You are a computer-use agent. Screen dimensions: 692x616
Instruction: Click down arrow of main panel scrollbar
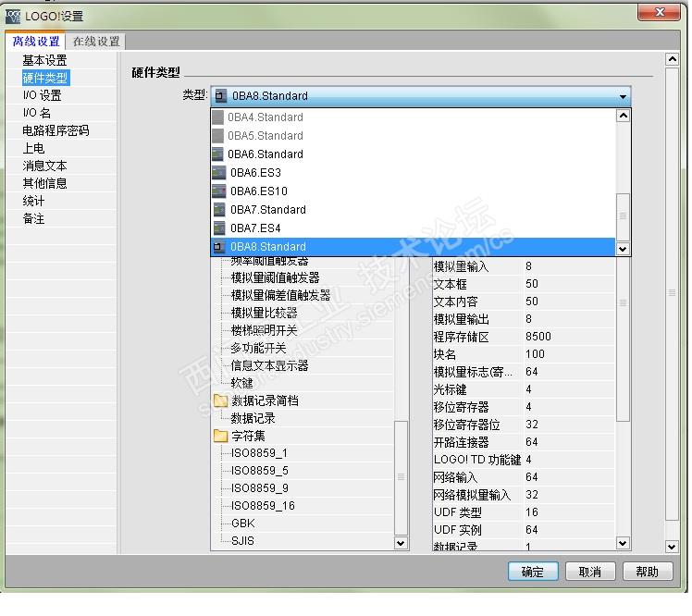click(673, 548)
